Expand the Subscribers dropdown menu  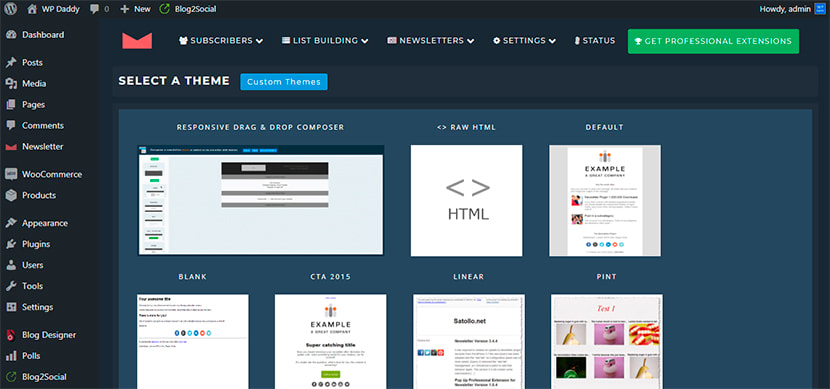(x=221, y=41)
